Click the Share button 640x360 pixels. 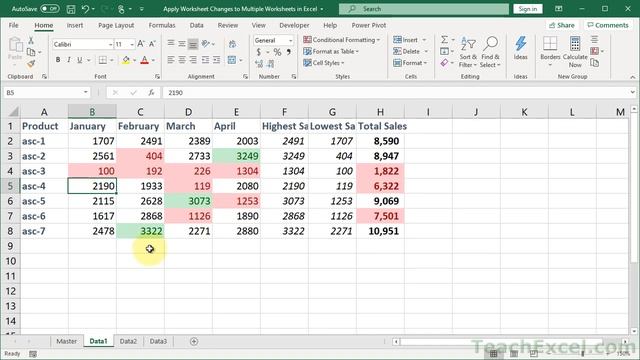[562, 25]
